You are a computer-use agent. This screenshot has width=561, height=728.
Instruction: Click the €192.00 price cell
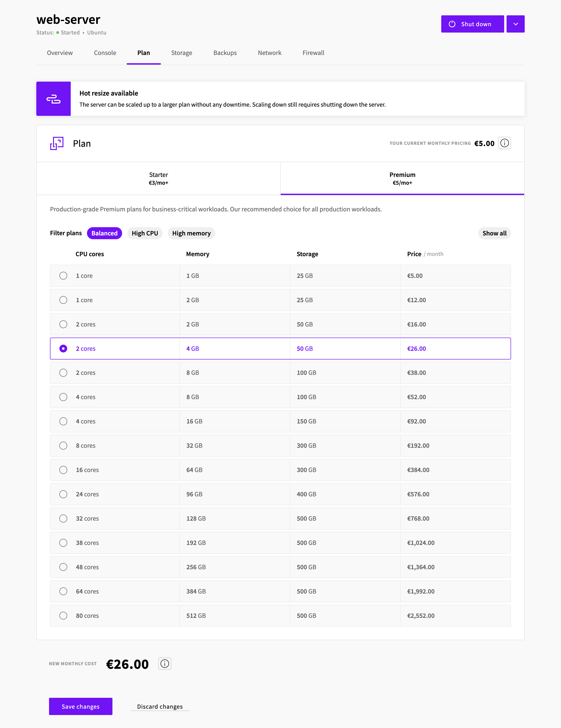coord(455,446)
